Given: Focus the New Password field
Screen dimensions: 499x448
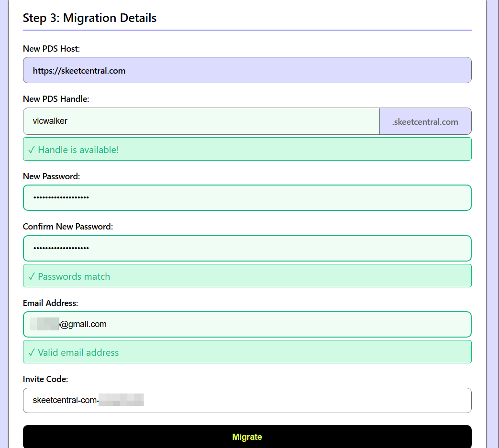Looking at the screenshot, I should pyautogui.click(x=247, y=197).
